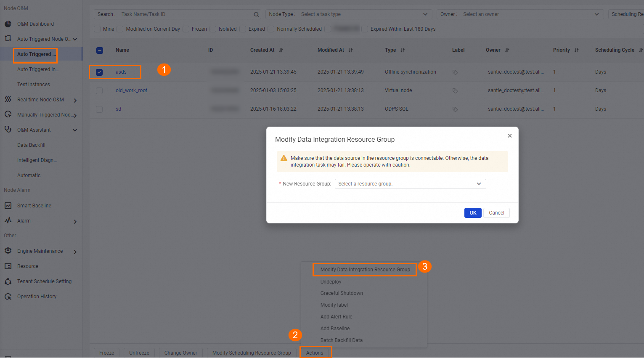The image size is (644, 358).
Task: Toggle Normally Scheduled checkbox
Action: (x=271, y=29)
